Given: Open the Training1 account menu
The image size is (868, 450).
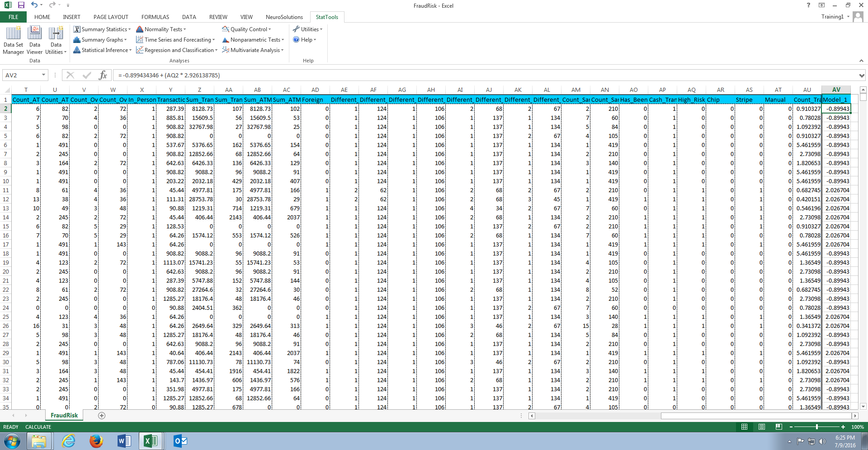Looking at the screenshot, I should pos(835,17).
